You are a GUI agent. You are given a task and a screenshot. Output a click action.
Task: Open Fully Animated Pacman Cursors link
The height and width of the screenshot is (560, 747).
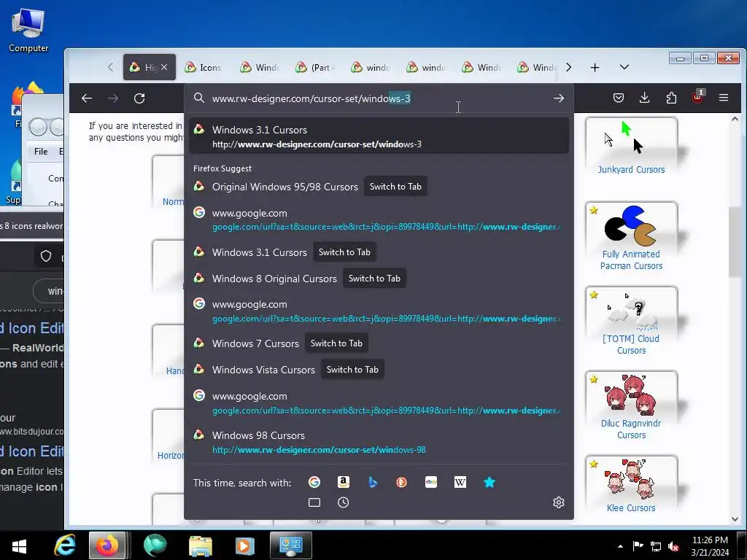(631, 260)
